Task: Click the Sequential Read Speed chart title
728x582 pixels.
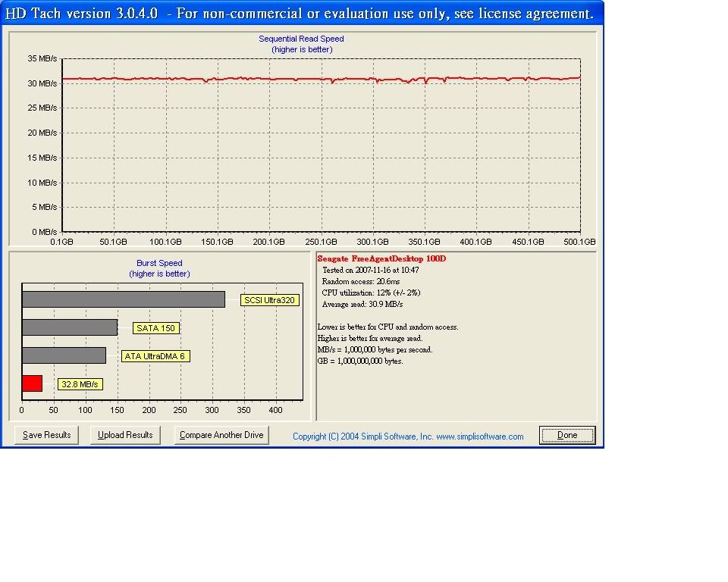Action: [301, 39]
